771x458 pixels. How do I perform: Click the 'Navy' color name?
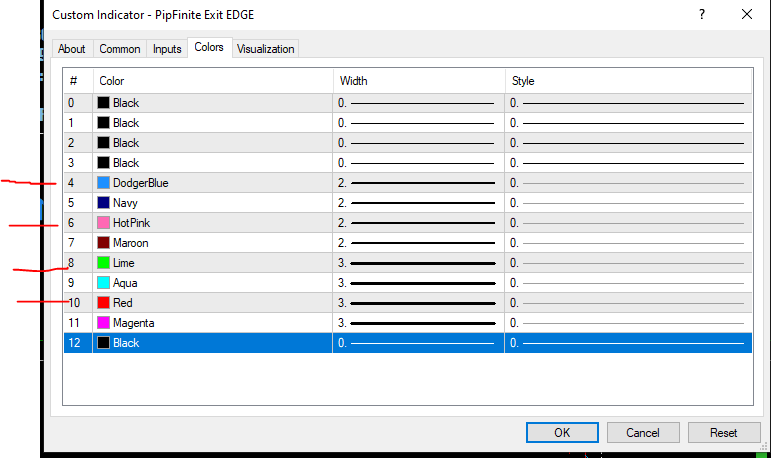point(125,203)
